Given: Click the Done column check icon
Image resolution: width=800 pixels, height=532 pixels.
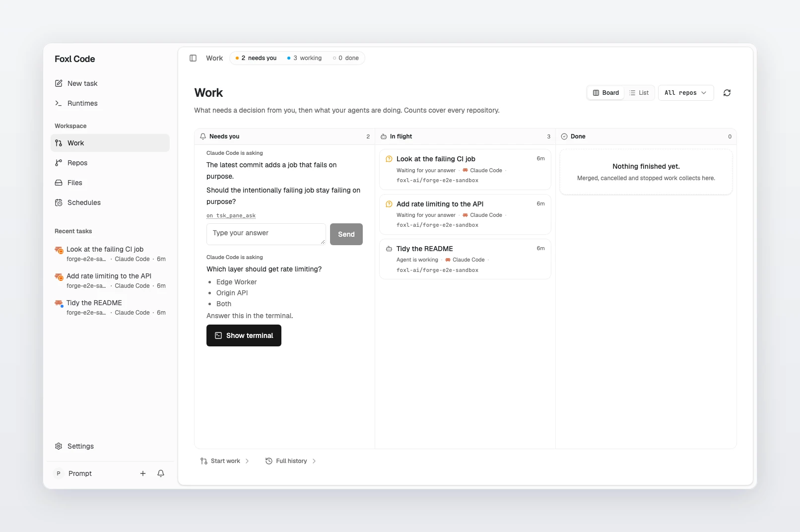Looking at the screenshot, I should [564, 136].
